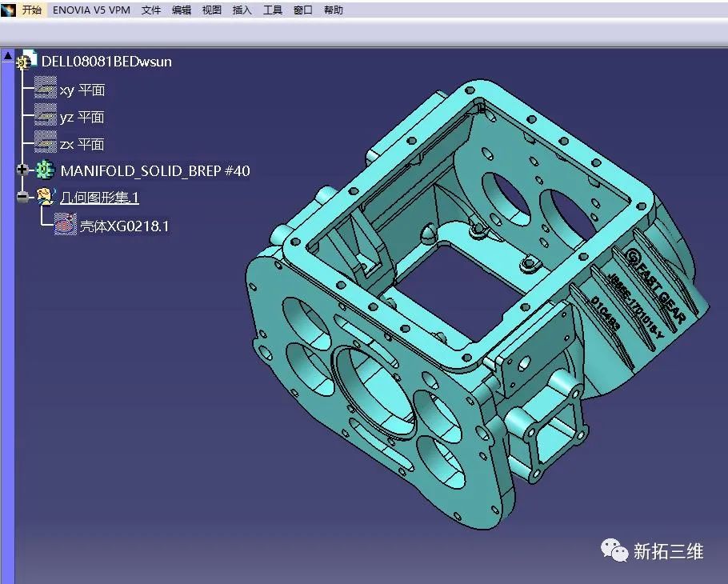Open the ENOVIA V5 VPM menu

[x=91, y=10]
